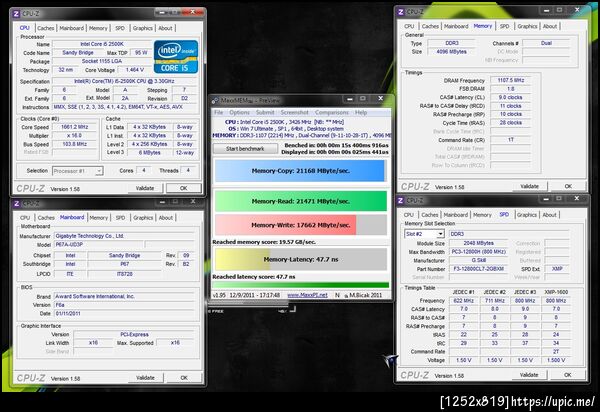This screenshot has height=412, width=600.
Task: Click the DRAM Frequency value 1107.5 MHz
Action: click(x=510, y=80)
